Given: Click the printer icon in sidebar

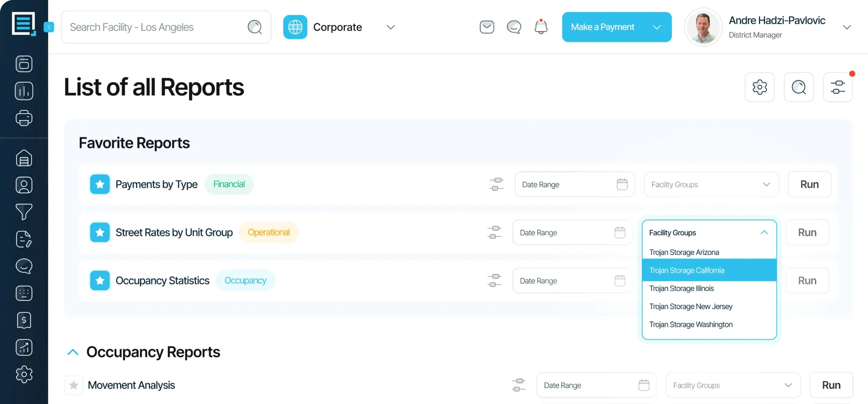Looking at the screenshot, I should pyautogui.click(x=24, y=118).
